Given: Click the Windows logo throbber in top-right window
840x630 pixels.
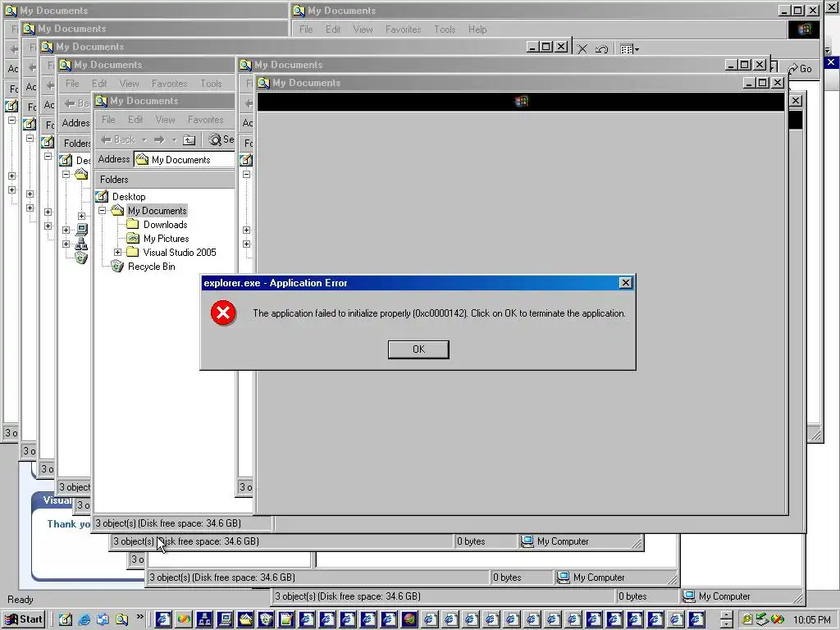Looking at the screenshot, I should pos(804,30).
